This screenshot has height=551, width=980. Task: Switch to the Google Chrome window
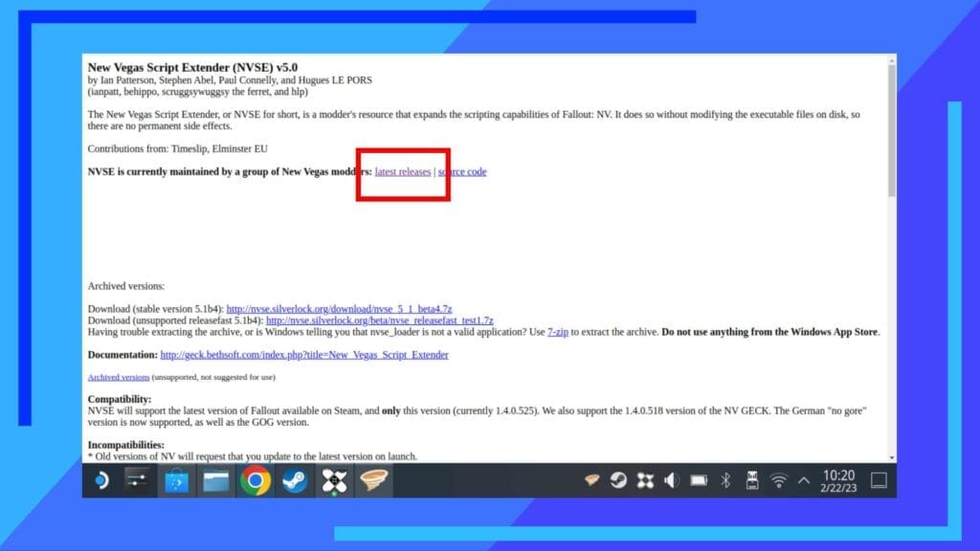256,480
